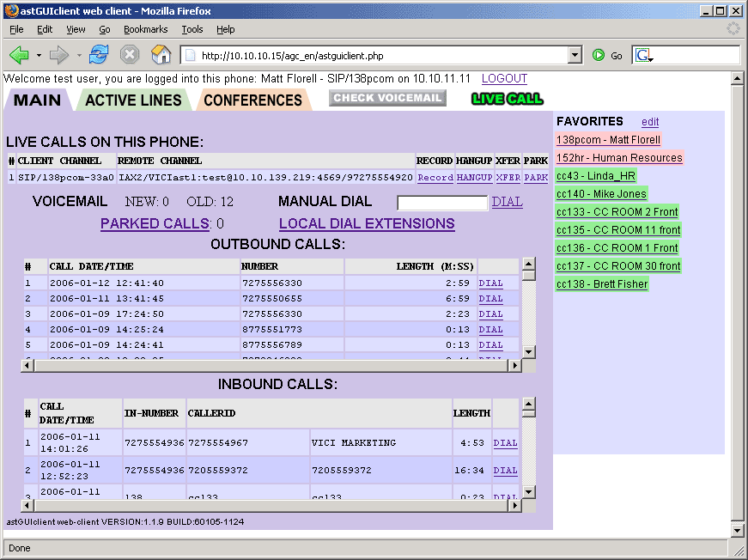Click the outbound calls scroll down arrow
748x560 pixels.
coord(529,351)
